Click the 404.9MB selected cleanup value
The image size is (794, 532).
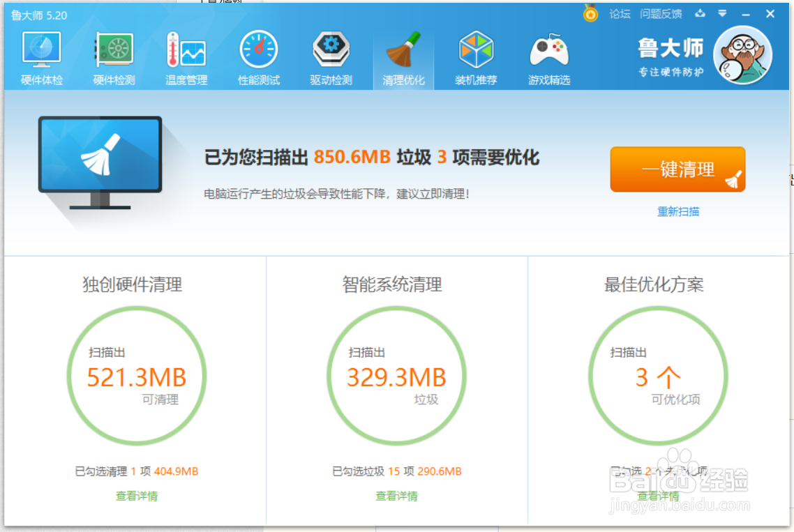pyautogui.click(x=176, y=471)
